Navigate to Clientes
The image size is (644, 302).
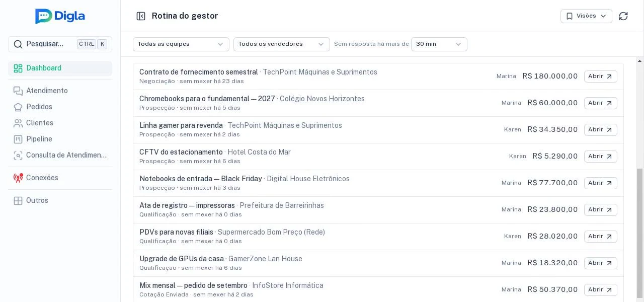60,123
